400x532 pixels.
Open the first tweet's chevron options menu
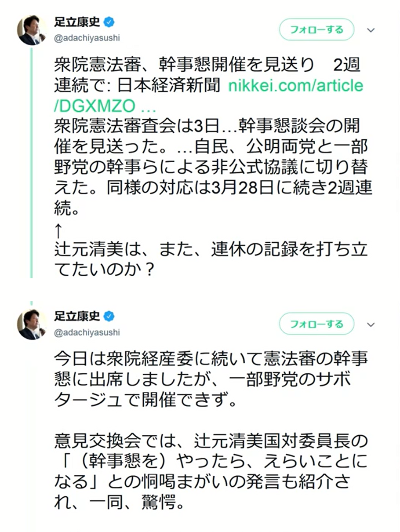pyautogui.click(x=371, y=30)
